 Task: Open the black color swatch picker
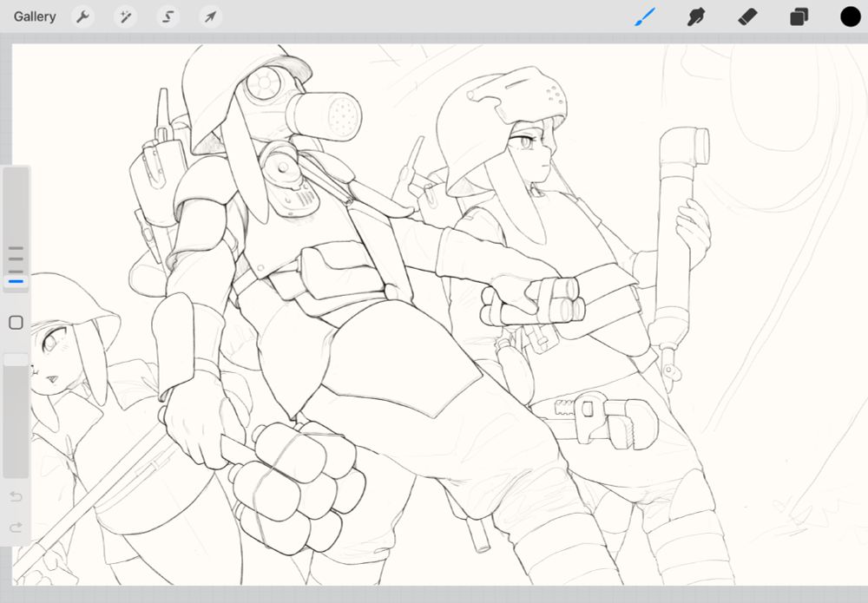pyautogui.click(x=851, y=16)
